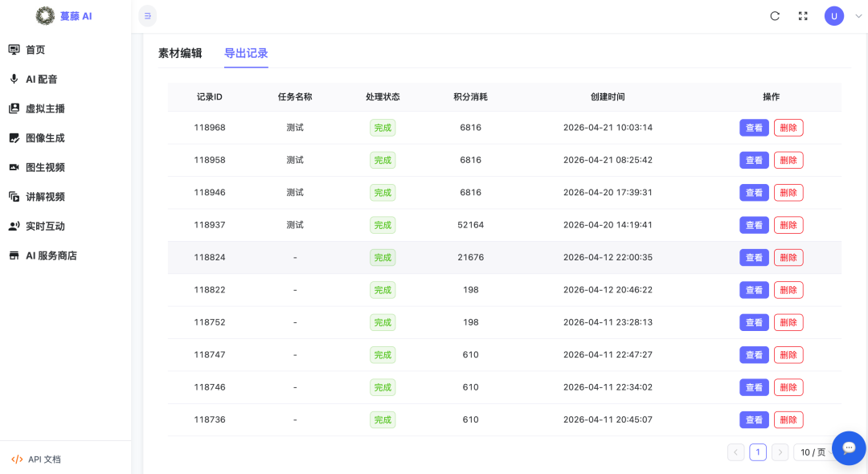
Task: Open the user avatar U
Action: tap(833, 16)
